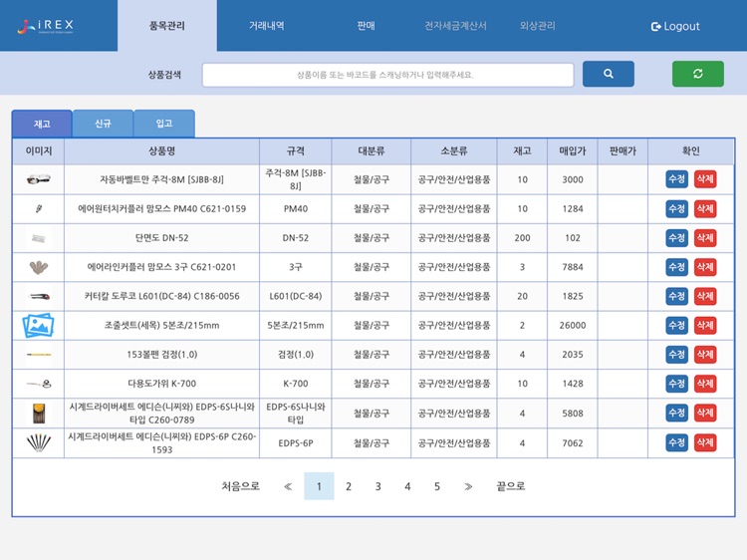Go to page 5
This screenshot has height=560, width=747.
pos(437,486)
